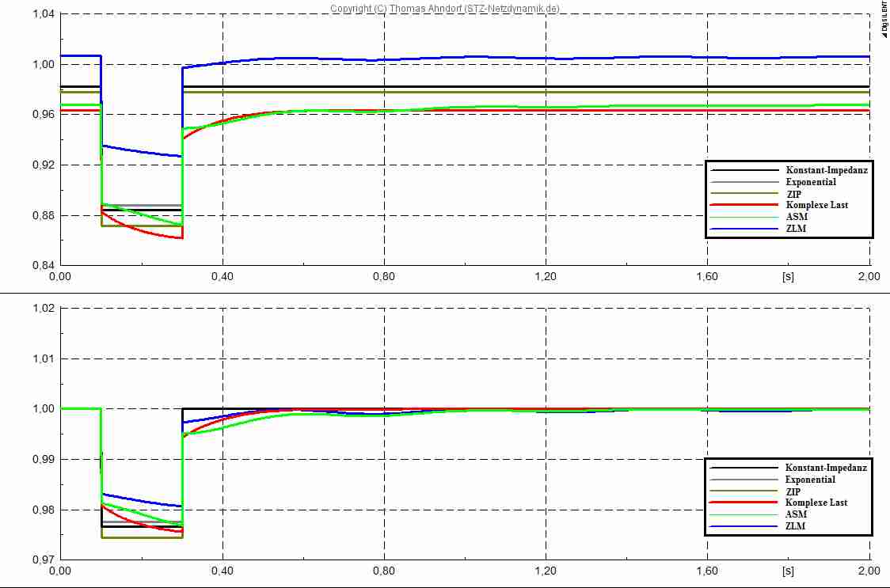Click the ASM label in lower legend
Viewport: 890px width, 588px height.
pyautogui.click(x=796, y=514)
